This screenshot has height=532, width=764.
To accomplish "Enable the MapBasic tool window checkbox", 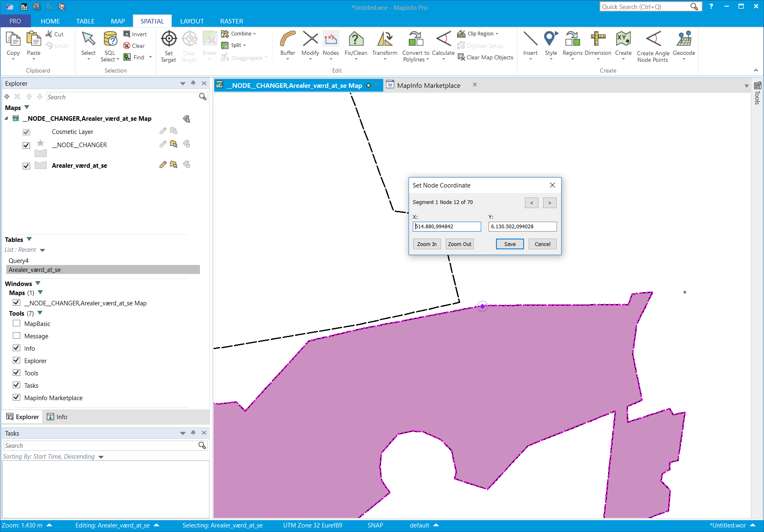I will (16, 323).
